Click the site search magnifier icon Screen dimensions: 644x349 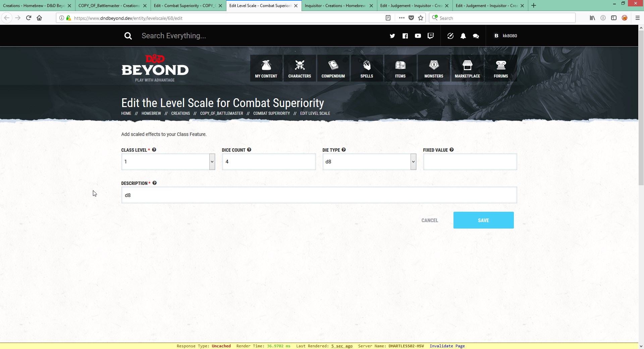coord(128,36)
